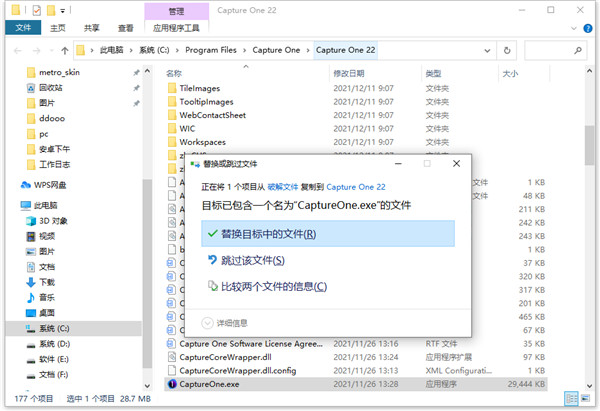Open 文档 in navigation pane
Screen dimensions: 600x411
coord(47,267)
